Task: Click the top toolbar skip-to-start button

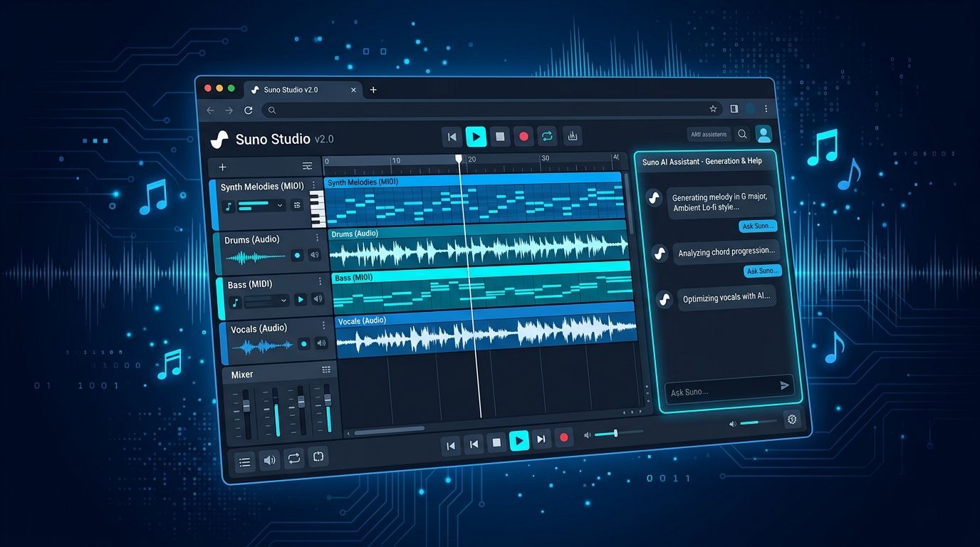Action: click(452, 136)
